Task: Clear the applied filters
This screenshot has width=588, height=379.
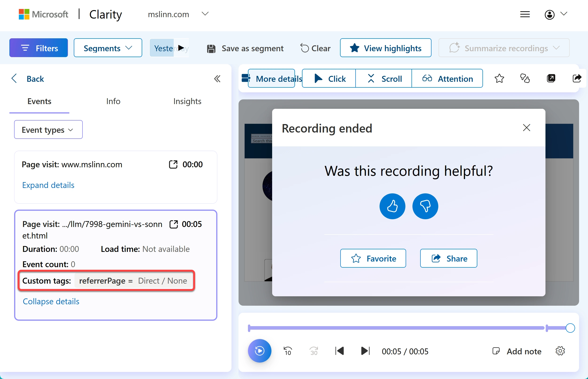Action: [315, 48]
